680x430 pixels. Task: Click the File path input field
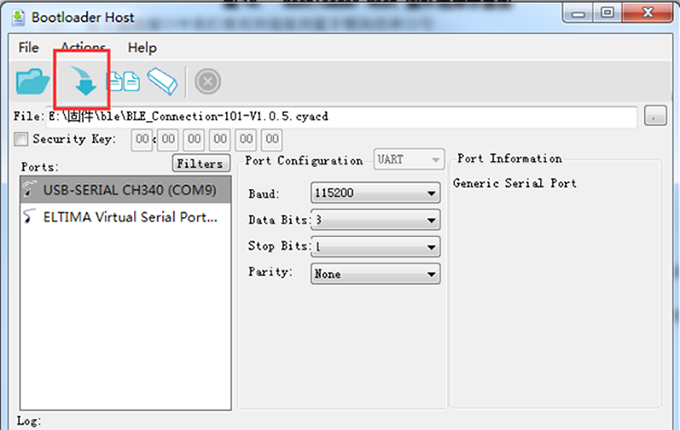pyautogui.click(x=340, y=116)
